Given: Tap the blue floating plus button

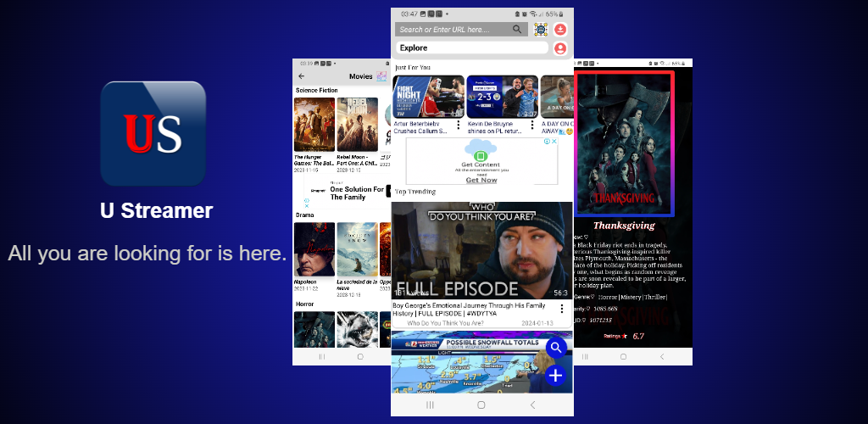Looking at the screenshot, I should (555, 376).
